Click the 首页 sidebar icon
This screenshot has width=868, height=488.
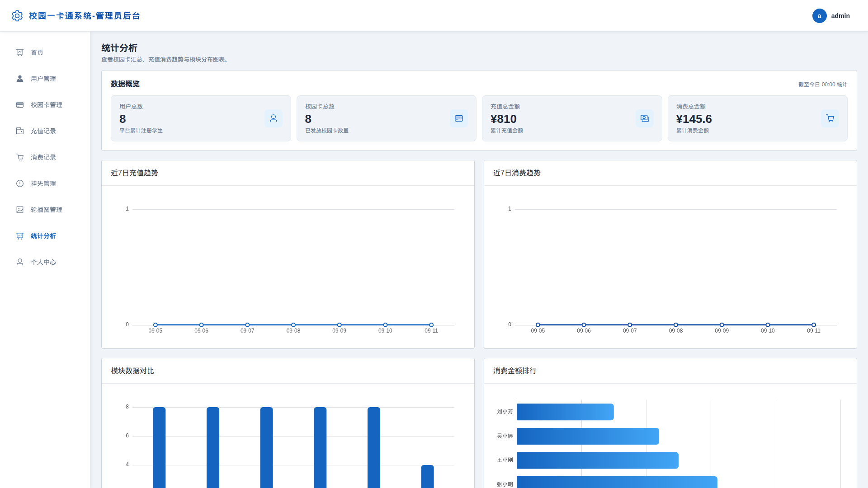point(20,52)
